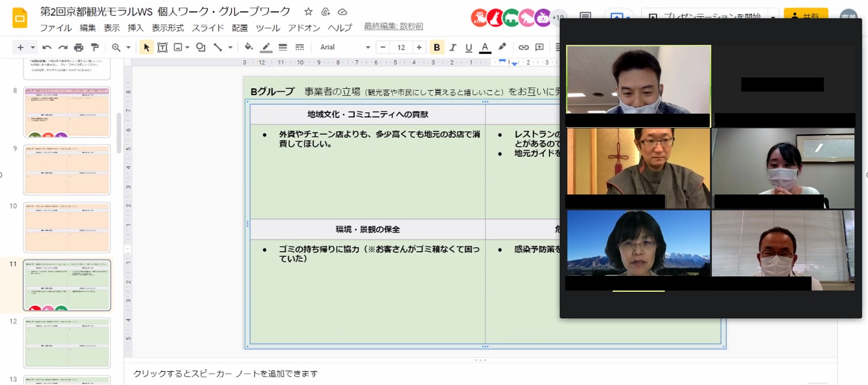Expand the zoom level dropdown arrow
This screenshot has height=385, width=868.
coord(128,47)
